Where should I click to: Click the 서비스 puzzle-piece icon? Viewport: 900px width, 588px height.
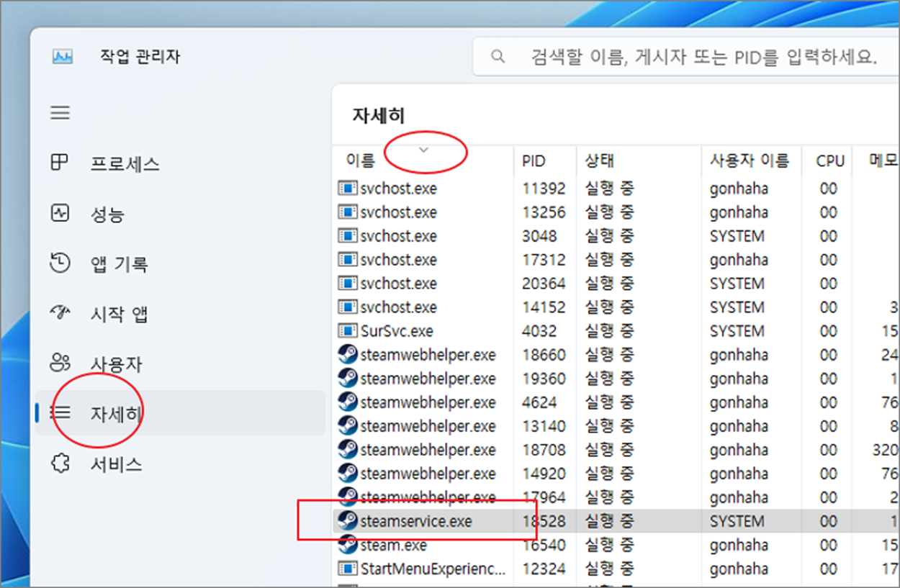click(59, 463)
